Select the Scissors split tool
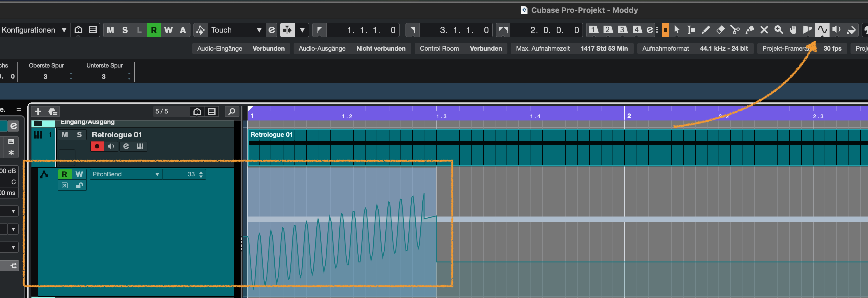The width and height of the screenshot is (868, 298). [x=735, y=30]
